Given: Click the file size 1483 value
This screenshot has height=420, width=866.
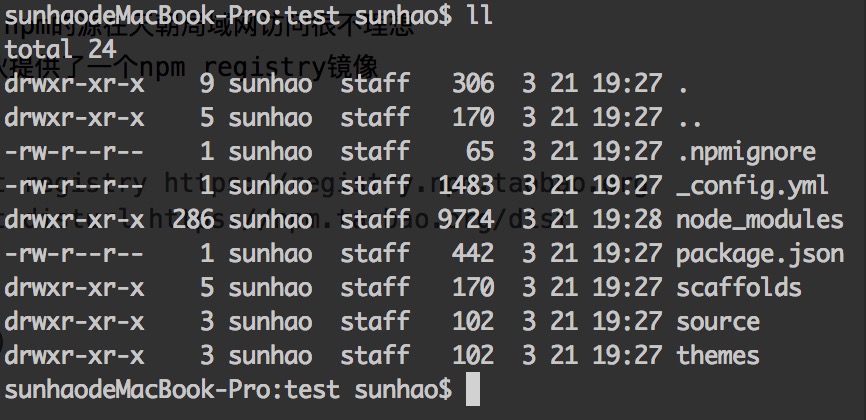Looking at the screenshot, I should [x=466, y=186].
